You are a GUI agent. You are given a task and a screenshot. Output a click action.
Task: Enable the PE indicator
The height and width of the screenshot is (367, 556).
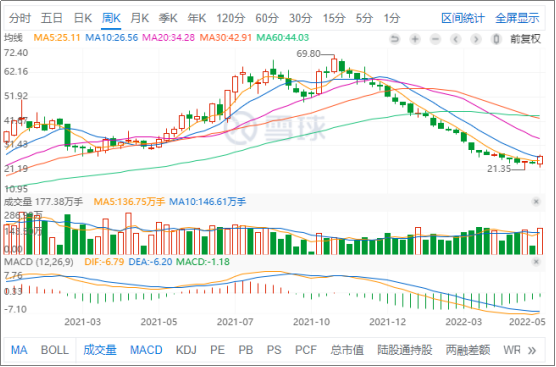pos(217,350)
